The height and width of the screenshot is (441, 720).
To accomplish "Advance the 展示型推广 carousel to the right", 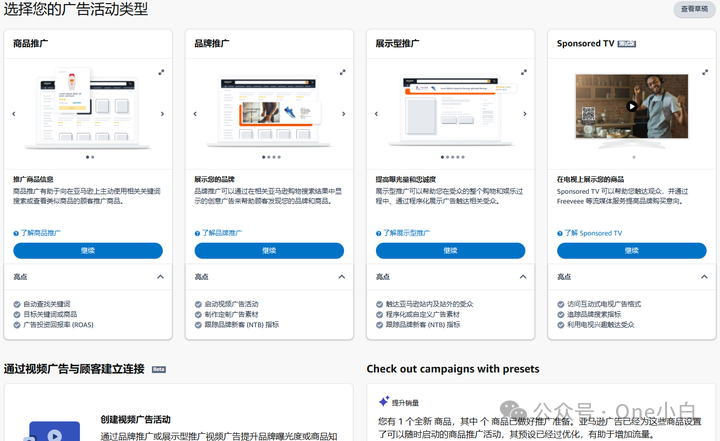I will tap(528, 114).
